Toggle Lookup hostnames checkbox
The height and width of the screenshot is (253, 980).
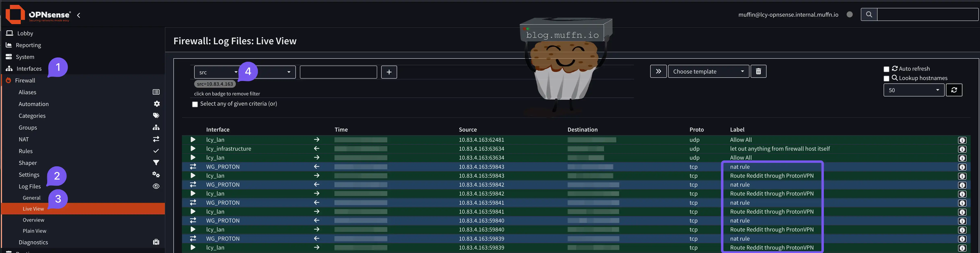point(886,79)
